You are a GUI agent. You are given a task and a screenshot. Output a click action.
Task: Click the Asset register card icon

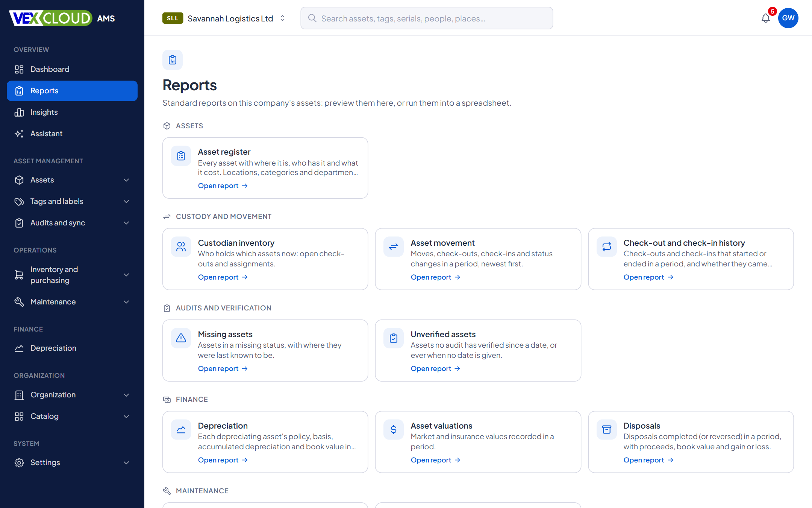tap(181, 156)
